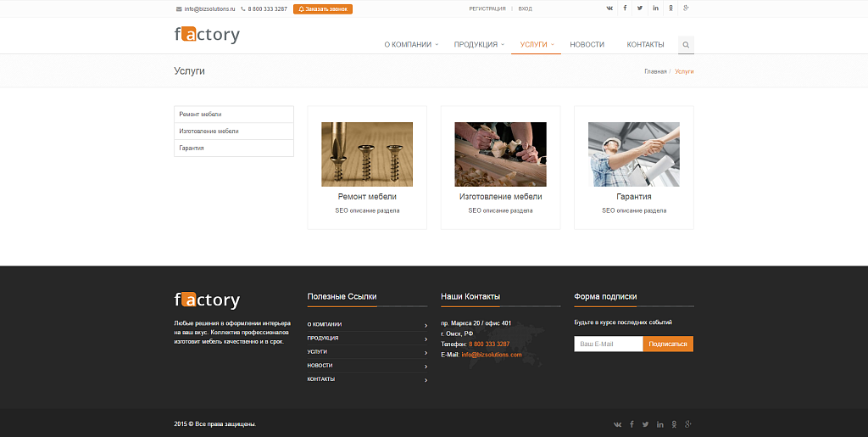Open the Odnoklassniki icon in the footer
The height and width of the screenshot is (437, 868).
point(674,423)
